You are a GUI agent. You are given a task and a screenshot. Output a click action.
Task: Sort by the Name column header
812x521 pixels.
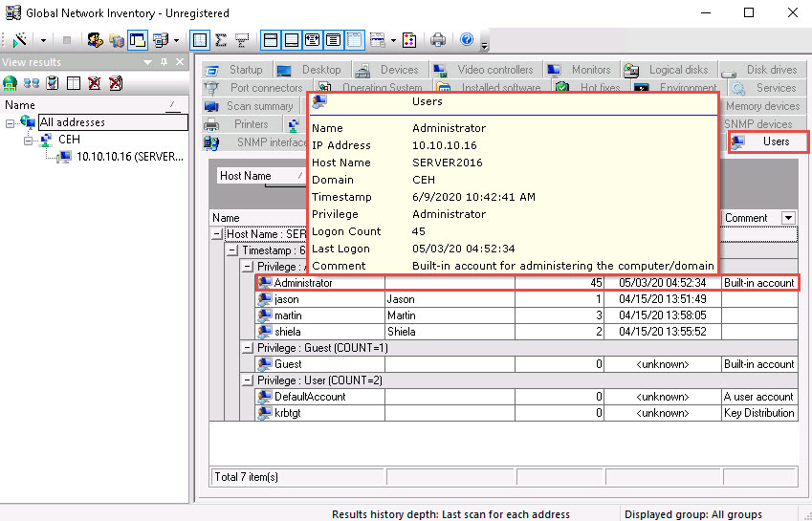(258, 218)
